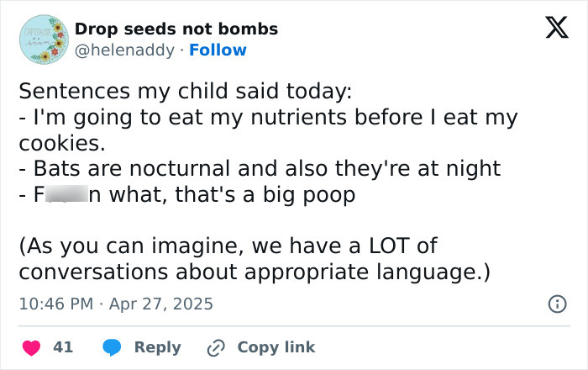Open the floral profile avatar
Screen dimensions: 588x370
43,40
